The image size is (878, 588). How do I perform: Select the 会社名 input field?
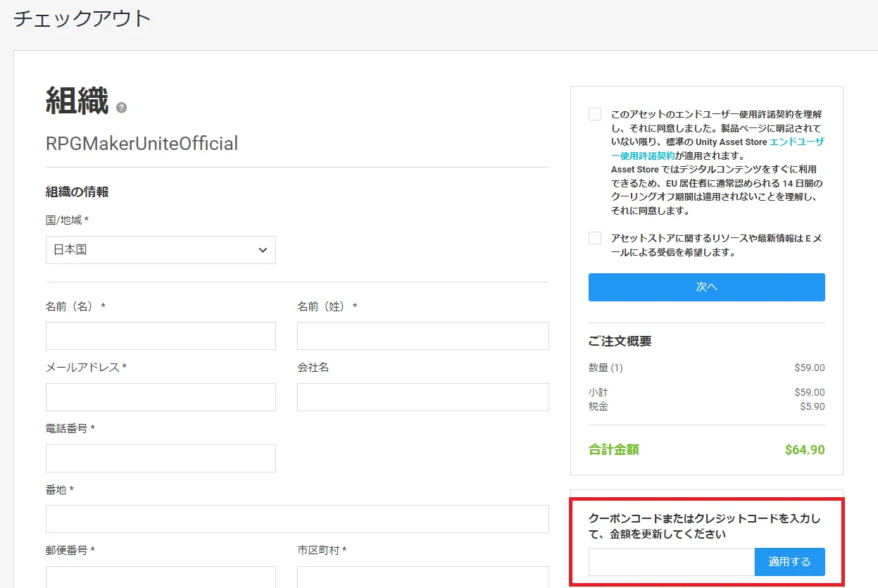(422, 397)
